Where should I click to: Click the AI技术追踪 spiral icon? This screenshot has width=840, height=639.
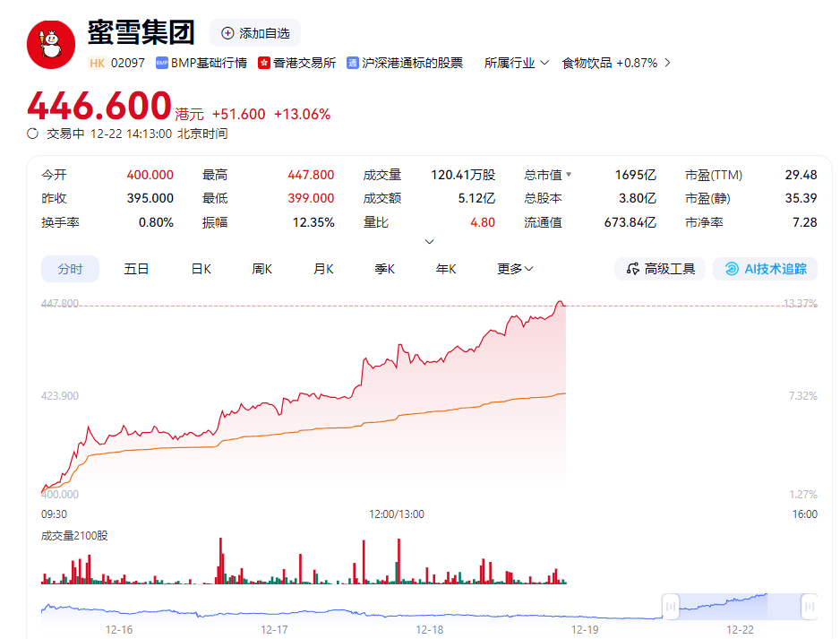[732, 269]
